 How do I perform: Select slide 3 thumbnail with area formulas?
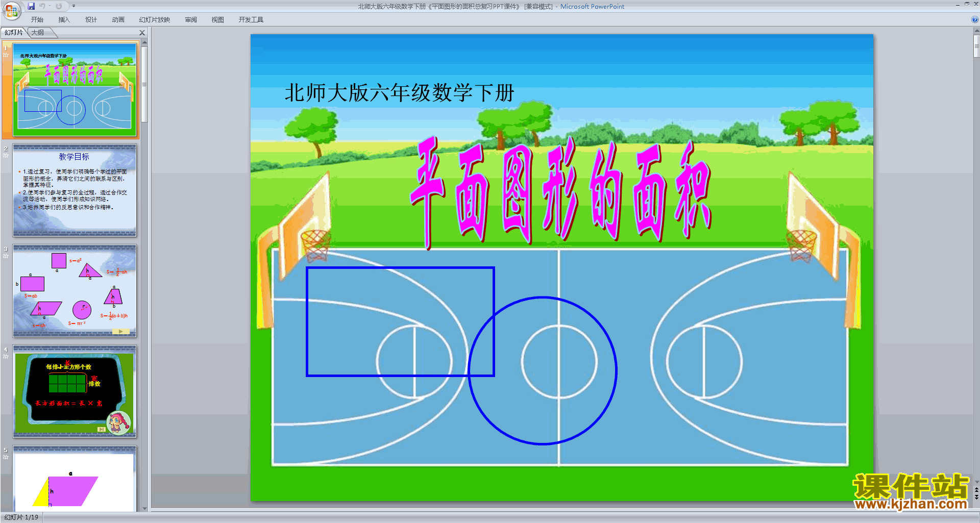pyautogui.click(x=75, y=291)
